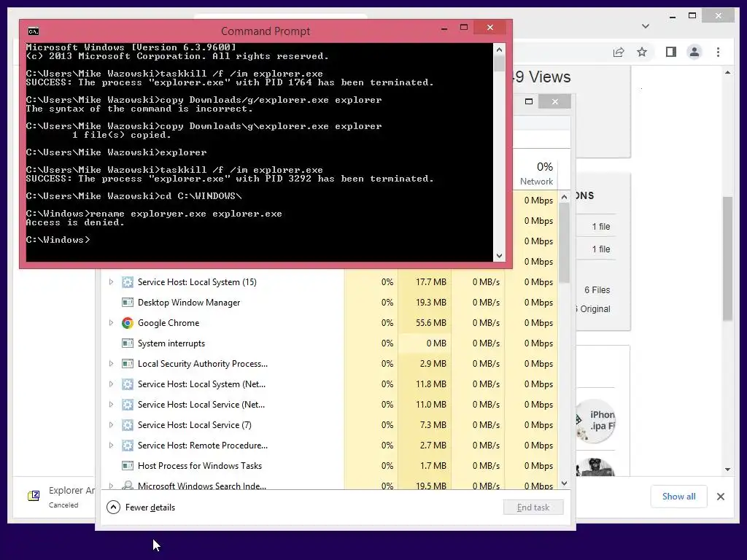Viewport: 747px width, 560px height.
Task: Expand the Google Chrome process group
Action: [111, 323]
